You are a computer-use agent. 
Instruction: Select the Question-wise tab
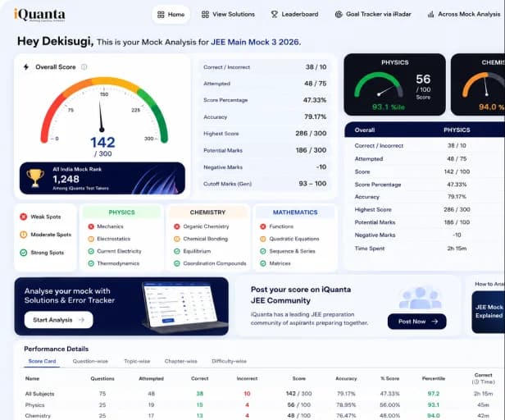pos(90,361)
